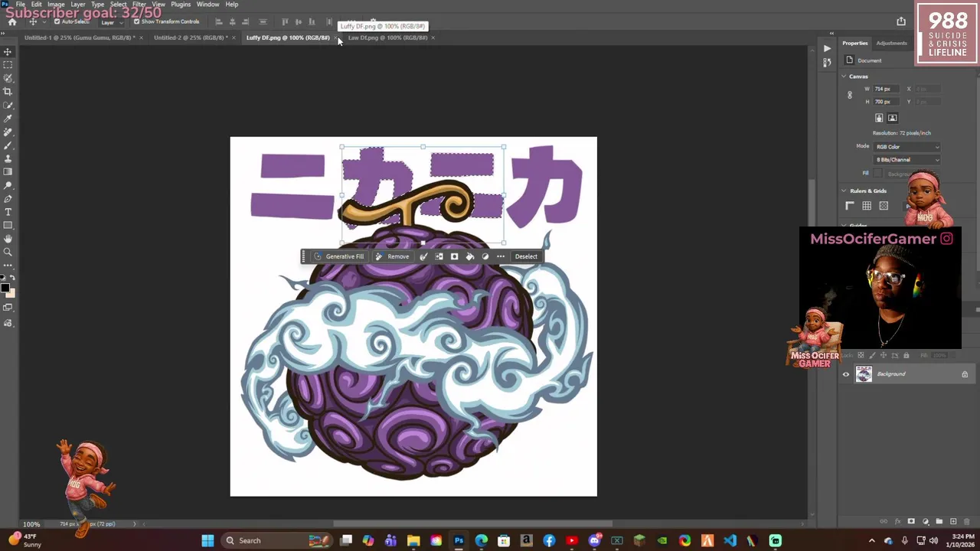980x551 pixels.
Task: Toggle the grid icon in Rulers & Grids
Action: click(x=867, y=206)
